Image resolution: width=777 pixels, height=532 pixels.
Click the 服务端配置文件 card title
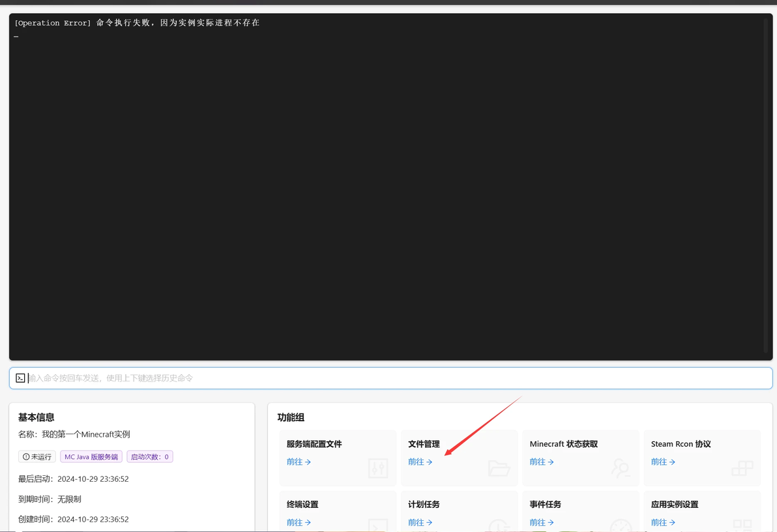tap(314, 444)
